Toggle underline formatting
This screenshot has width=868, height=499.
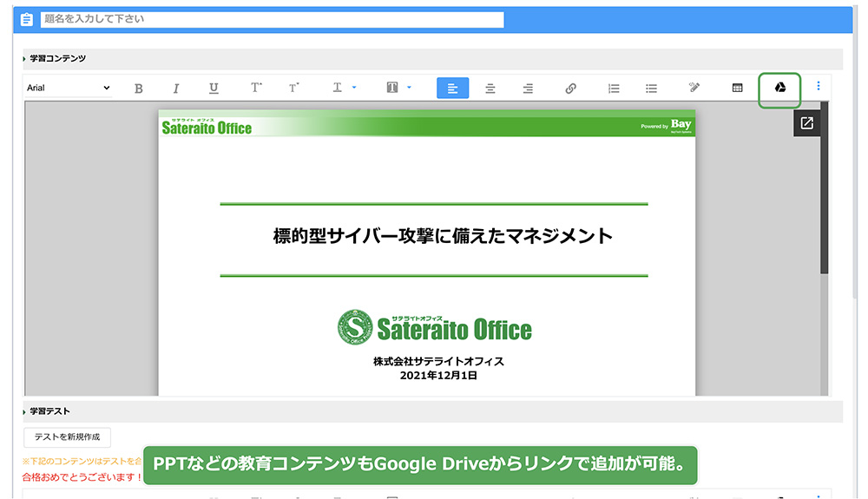click(x=214, y=89)
